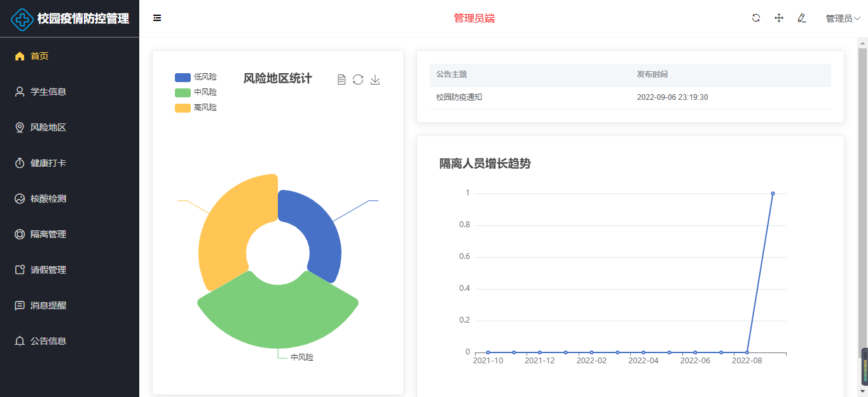
Task: Click the campus epidemic logo icon
Action: pyautogui.click(x=23, y=19)
